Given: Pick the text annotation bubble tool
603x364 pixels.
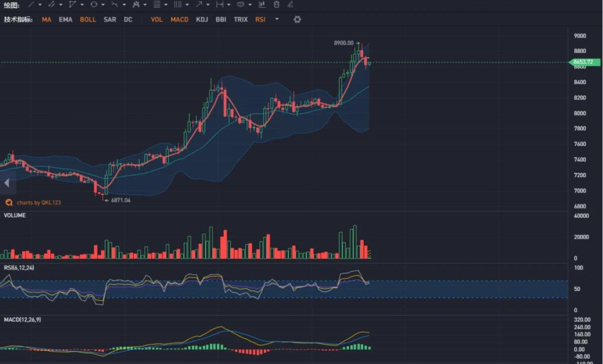Looking at the screenshot, I should click(241, 5).
